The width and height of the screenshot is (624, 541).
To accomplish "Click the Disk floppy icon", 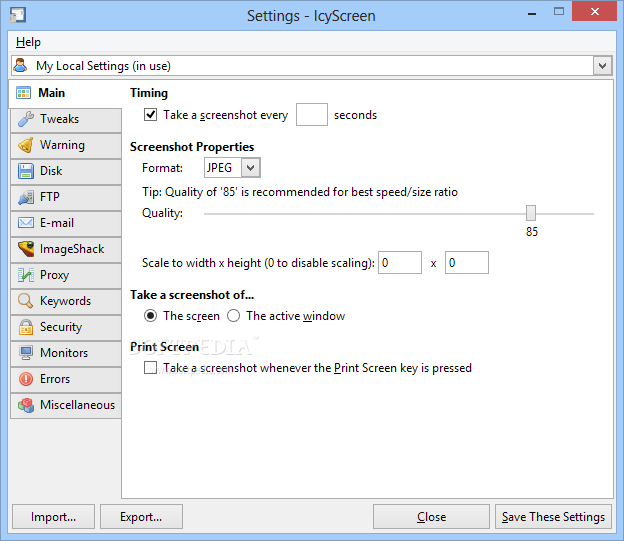I will point(26,171).
